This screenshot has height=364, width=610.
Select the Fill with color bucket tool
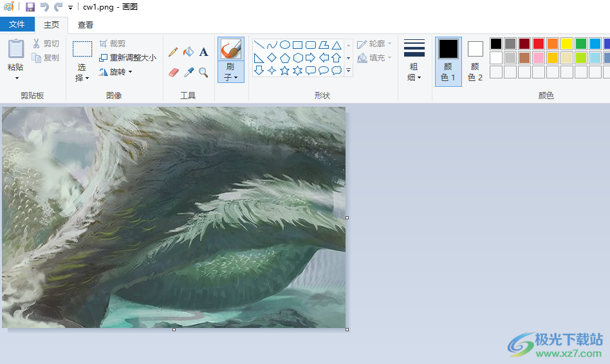coord(189,51)
